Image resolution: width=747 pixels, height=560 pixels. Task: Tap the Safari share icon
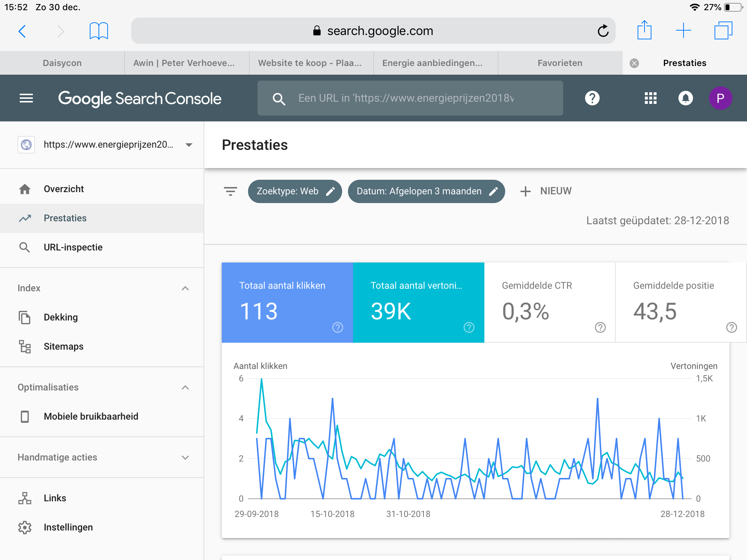tap(645, 30)
